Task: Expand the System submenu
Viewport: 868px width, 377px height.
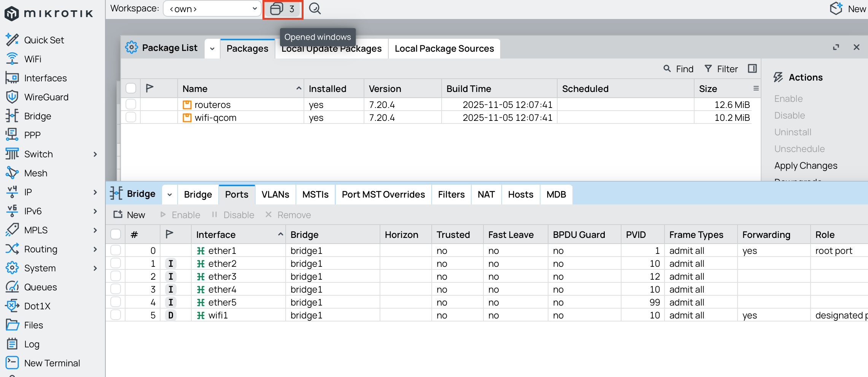Action: (95, 268)
